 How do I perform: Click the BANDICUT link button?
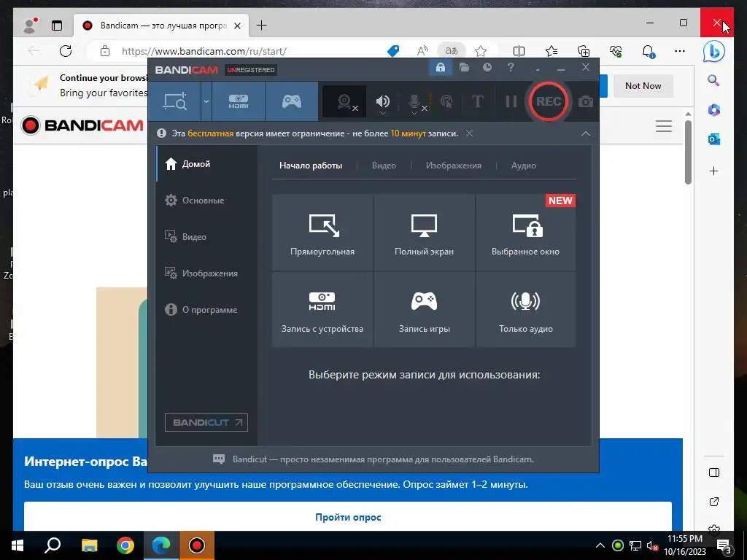pos(206,422)
